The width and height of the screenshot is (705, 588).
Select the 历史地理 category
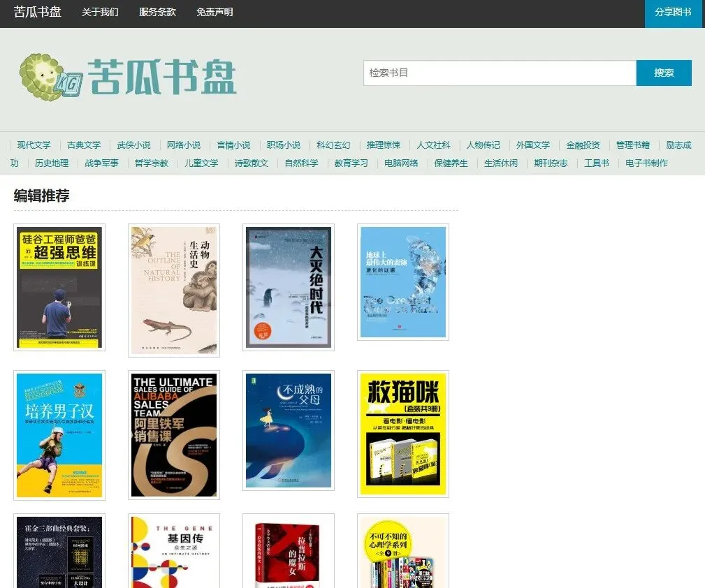[x=52, y=163]
